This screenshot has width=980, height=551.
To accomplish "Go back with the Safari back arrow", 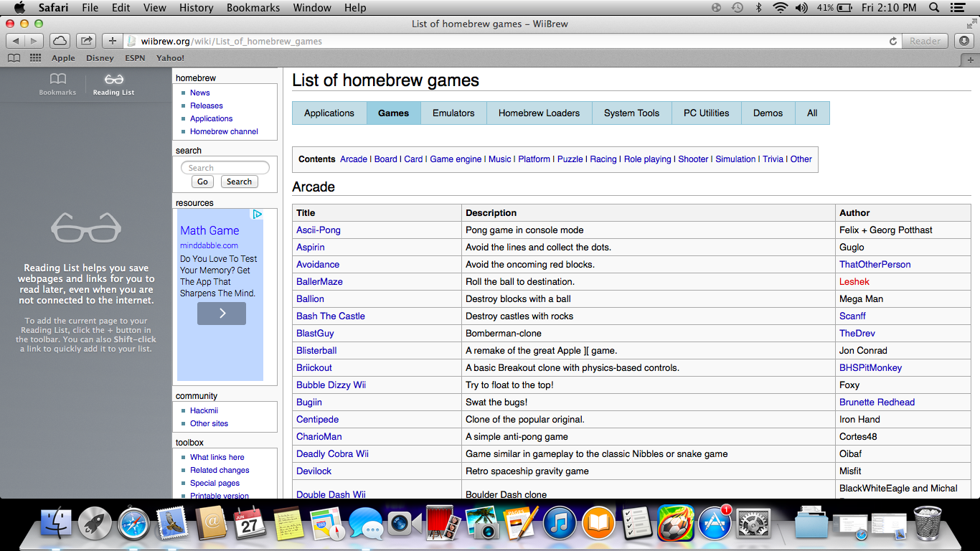I will [15, 41].
